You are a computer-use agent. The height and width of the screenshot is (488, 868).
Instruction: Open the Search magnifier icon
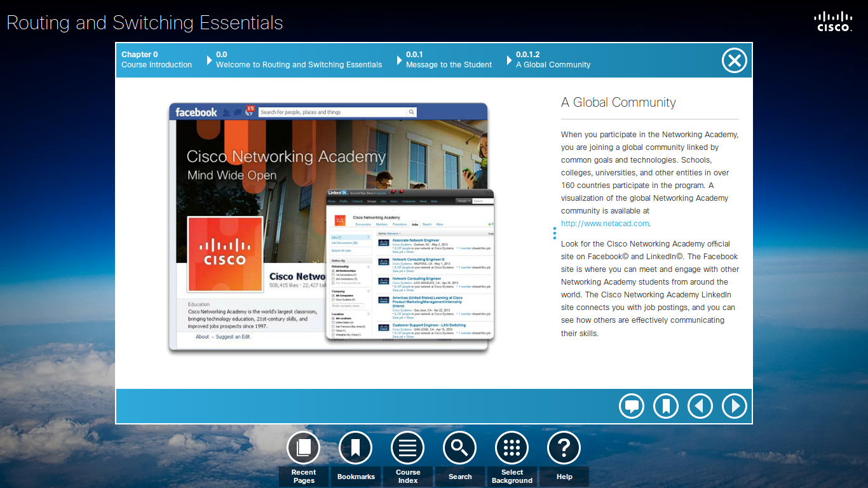coord(460,448)
